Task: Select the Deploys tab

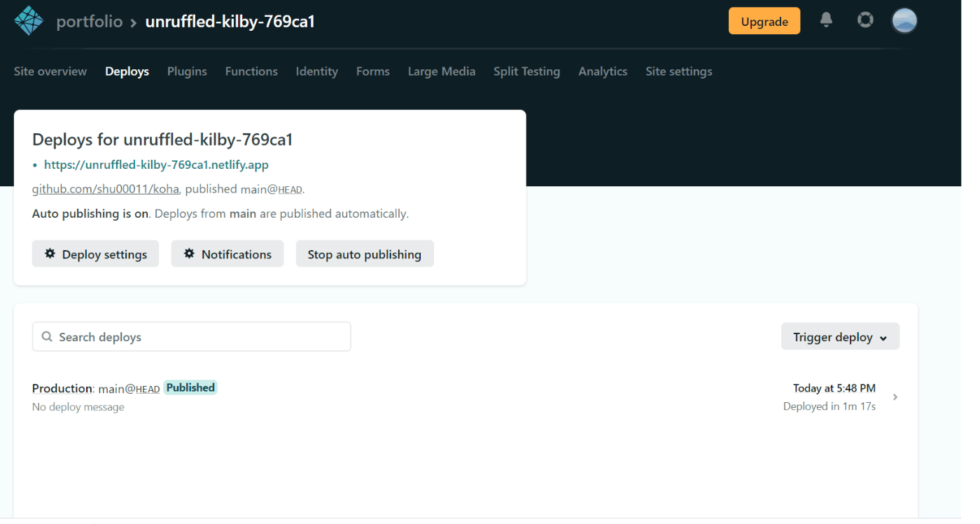Action: pyautogui.click(x=127, y=71)
